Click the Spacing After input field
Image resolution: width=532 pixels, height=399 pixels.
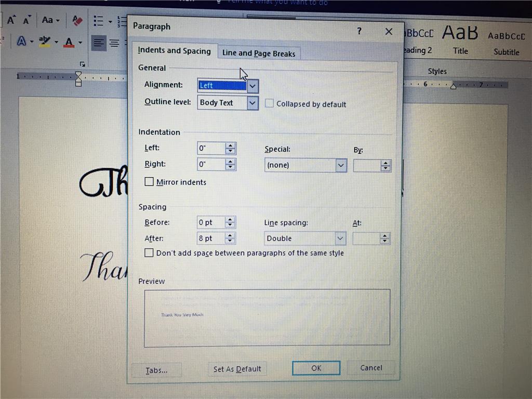point(211,238)
